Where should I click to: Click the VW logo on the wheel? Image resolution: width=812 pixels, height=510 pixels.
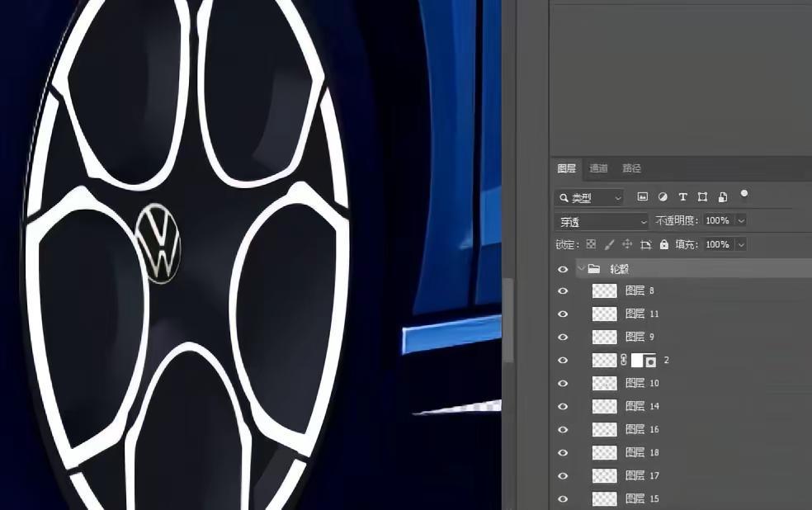(x=158, y=243)
